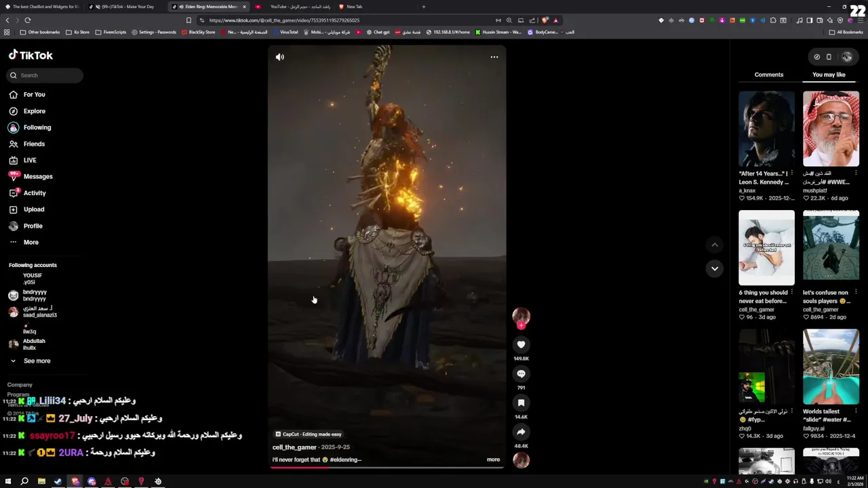The image size is (868, 488).
Task: Open the All Bookmarks folder
Action: [x=846, y=32]
